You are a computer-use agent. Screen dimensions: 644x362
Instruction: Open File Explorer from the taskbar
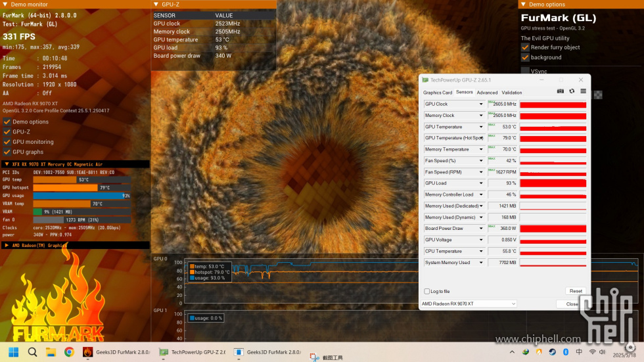[51, 352]
